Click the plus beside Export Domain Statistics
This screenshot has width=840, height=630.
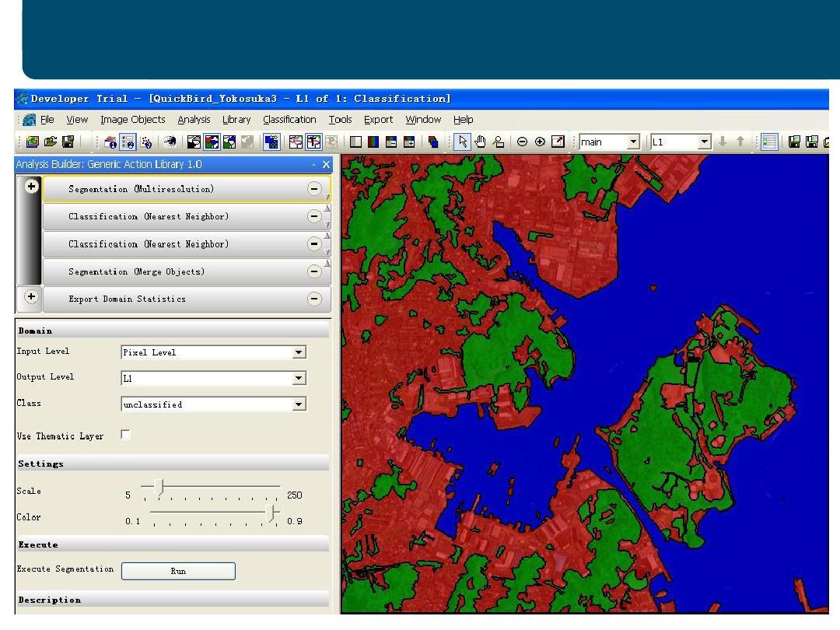click(32, 296)
